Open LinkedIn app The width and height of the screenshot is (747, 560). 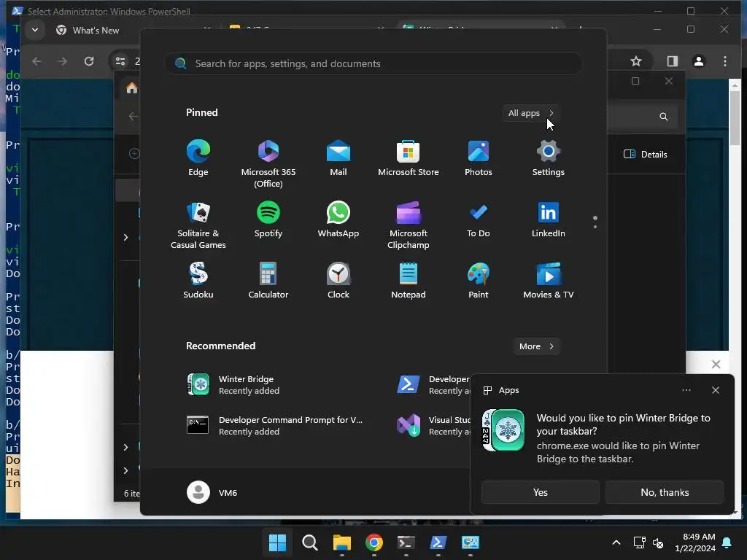[x=549, y=219]
